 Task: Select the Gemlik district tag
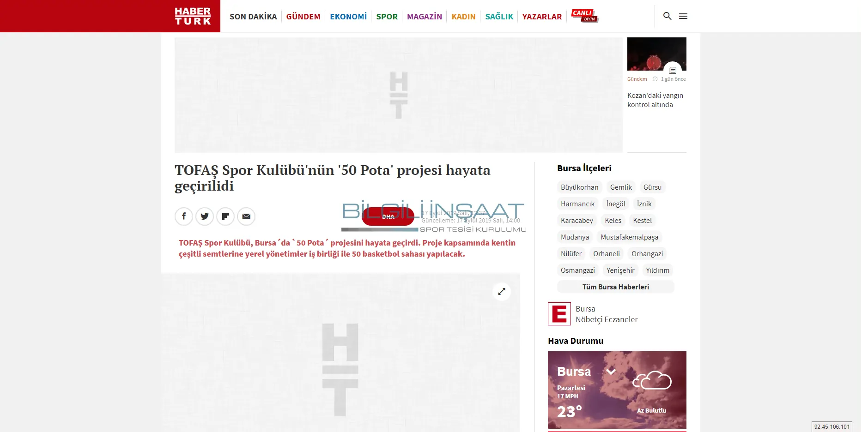coord(621,187)
